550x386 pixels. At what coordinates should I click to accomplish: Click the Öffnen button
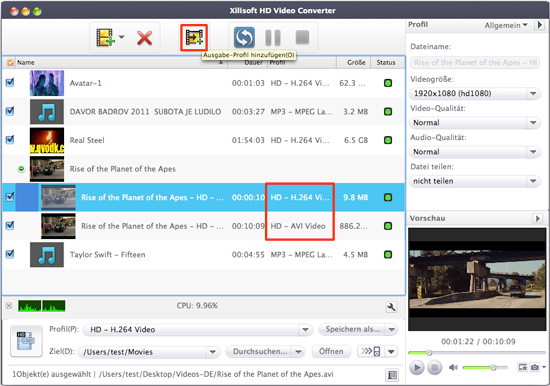pos(331,351)
